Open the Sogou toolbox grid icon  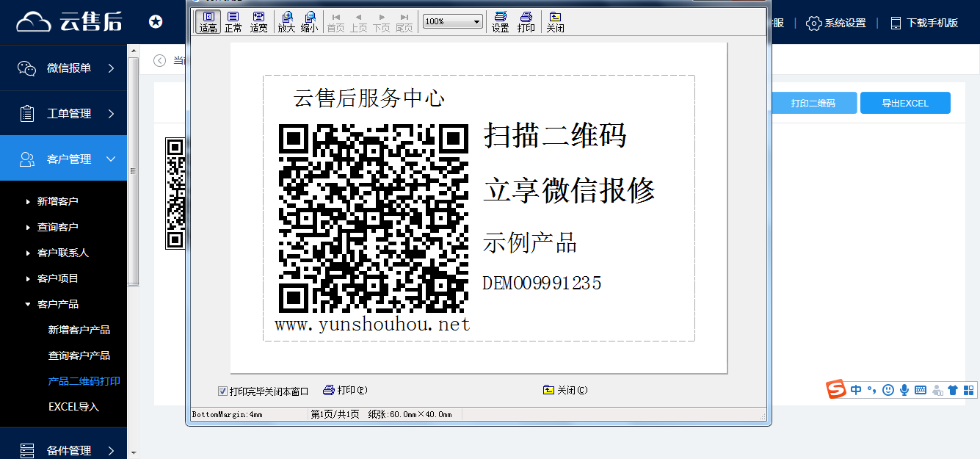coord(969,390)
